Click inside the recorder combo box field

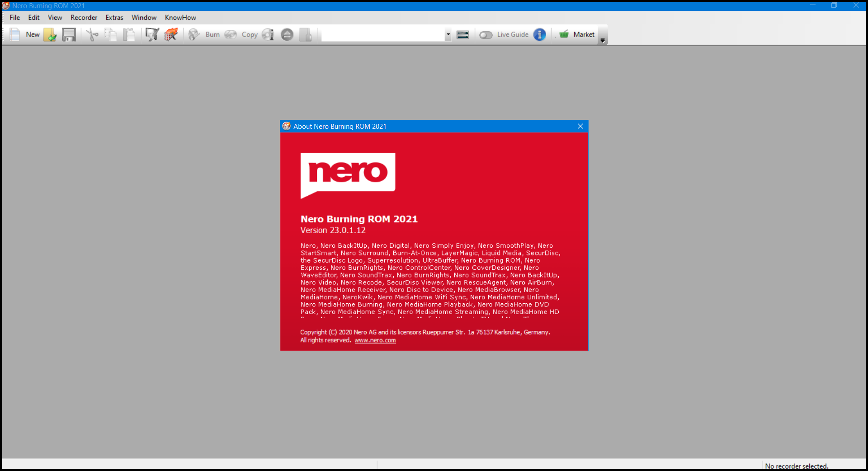point(383,34)
